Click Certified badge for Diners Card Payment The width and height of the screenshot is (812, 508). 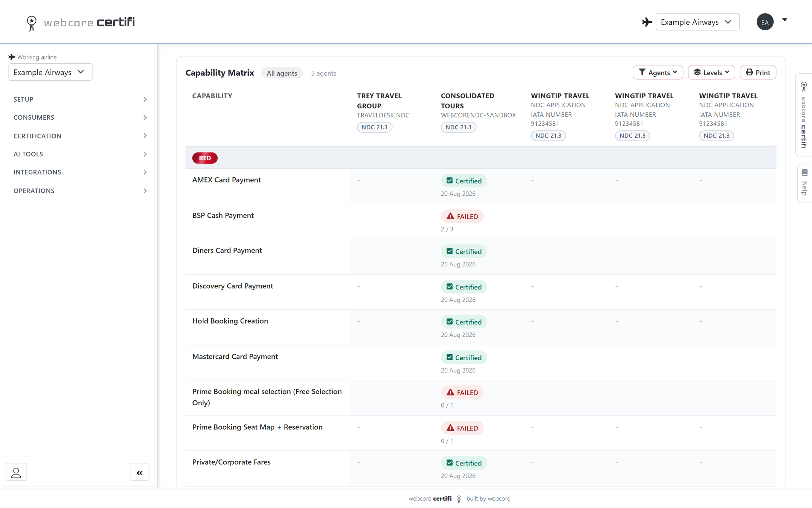pyautogui.click(x=464, y=251)
